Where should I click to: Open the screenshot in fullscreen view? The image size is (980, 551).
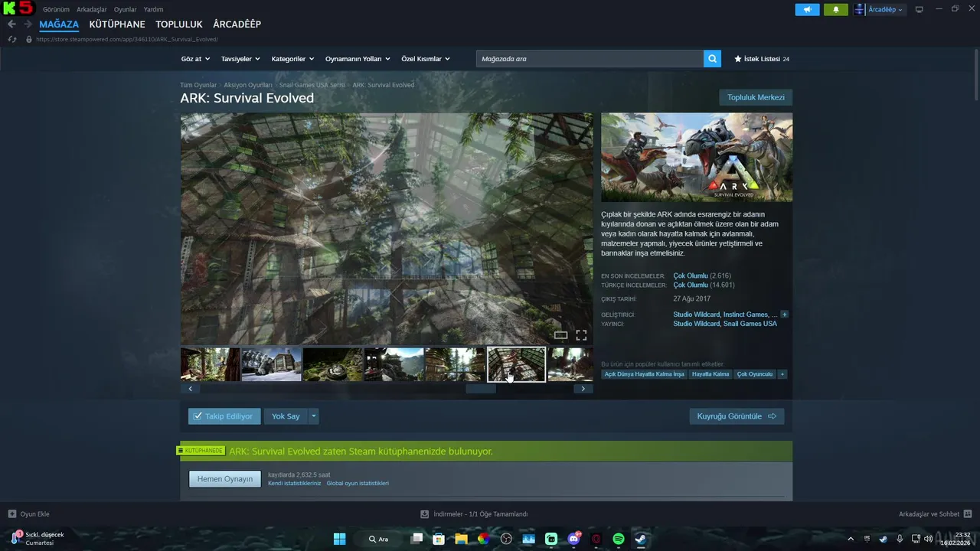click(581, 335)
